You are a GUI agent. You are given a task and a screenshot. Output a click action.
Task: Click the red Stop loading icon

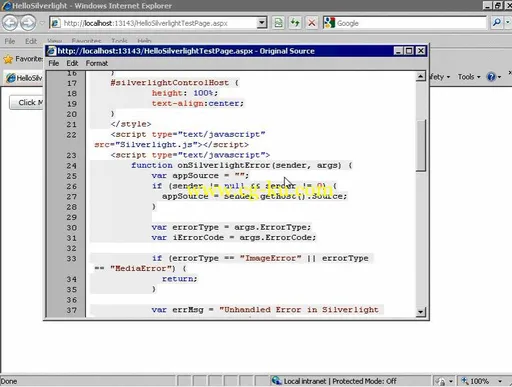[x=312, y=23]
